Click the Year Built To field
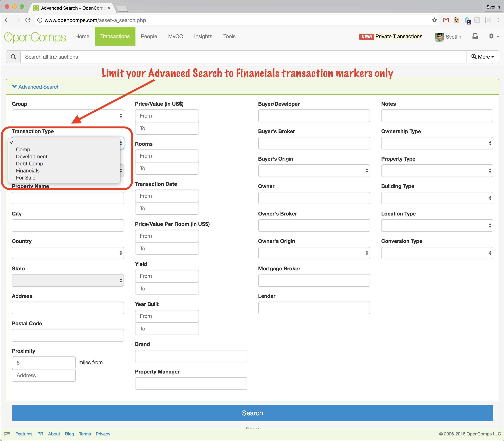The width and height of the screenshot is (504, 441). 167,329
